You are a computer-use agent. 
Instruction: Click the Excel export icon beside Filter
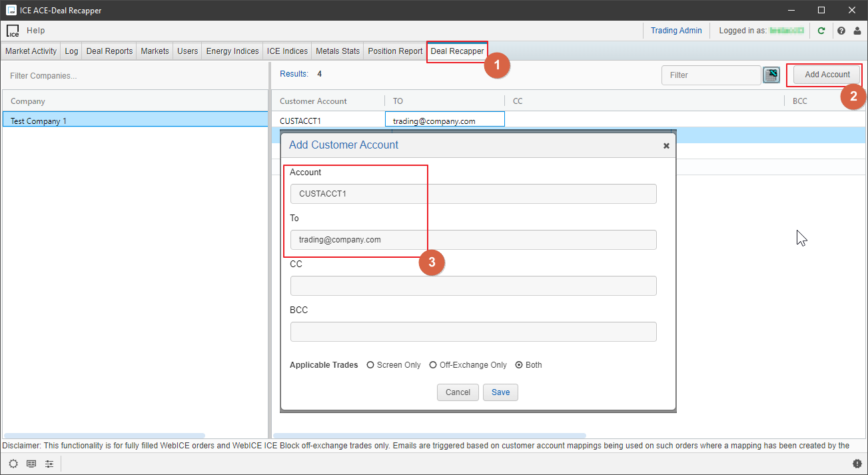click(771, 75)
